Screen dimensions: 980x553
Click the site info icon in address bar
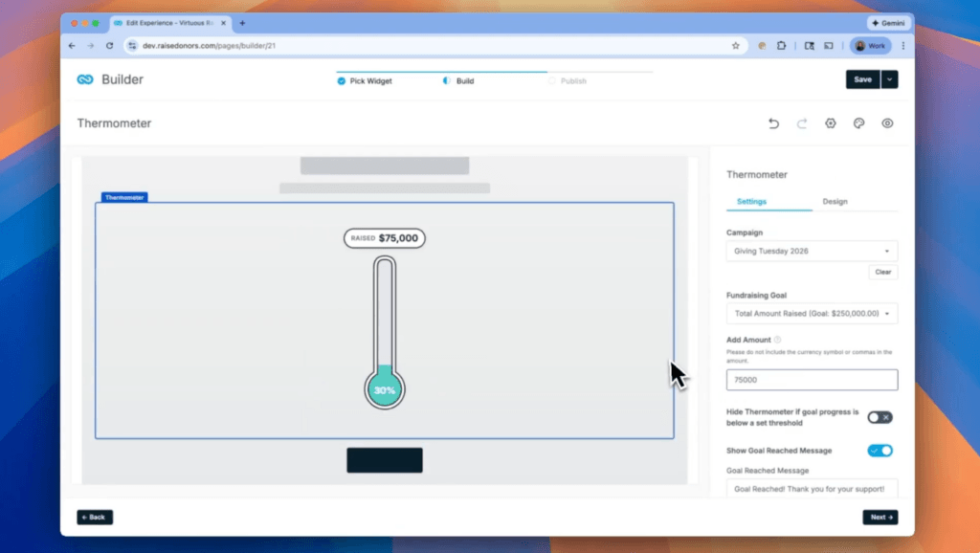[x=132, y=46]
